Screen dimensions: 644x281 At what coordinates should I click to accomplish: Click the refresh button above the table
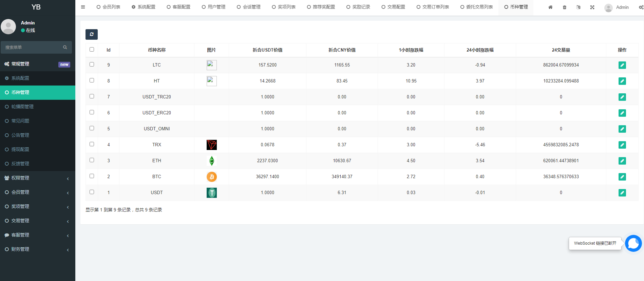(92, 34)
